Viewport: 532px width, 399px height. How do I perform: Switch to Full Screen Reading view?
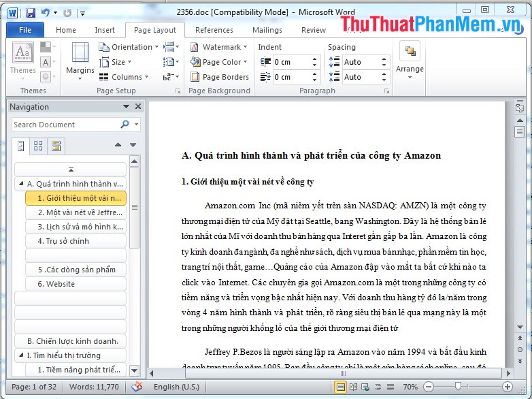coord(353,387)
